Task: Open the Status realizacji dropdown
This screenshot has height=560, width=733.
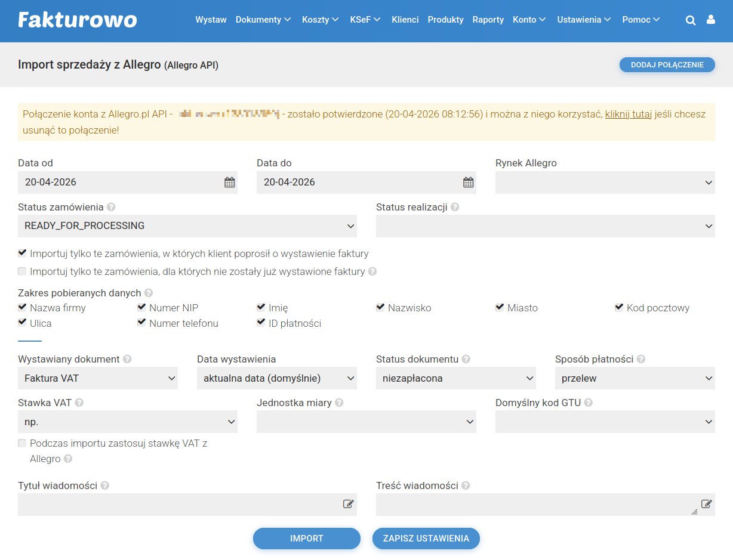Action: coord(545,225)
